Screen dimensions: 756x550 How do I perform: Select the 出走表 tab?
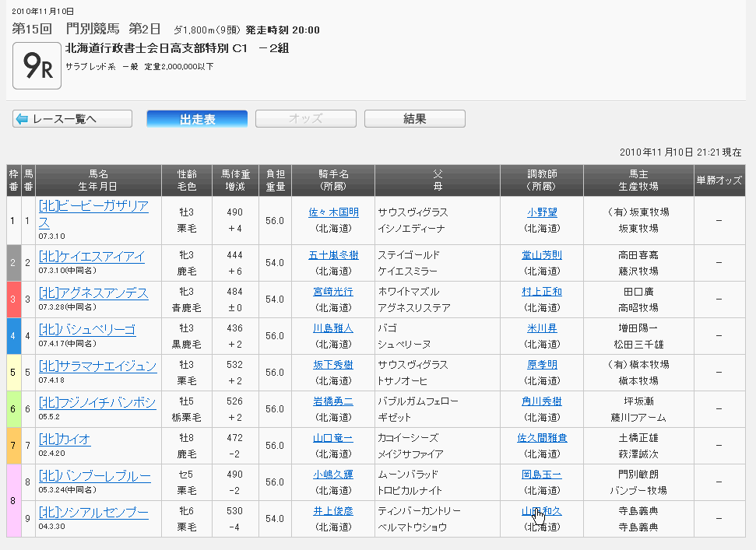tap(197, 119)
